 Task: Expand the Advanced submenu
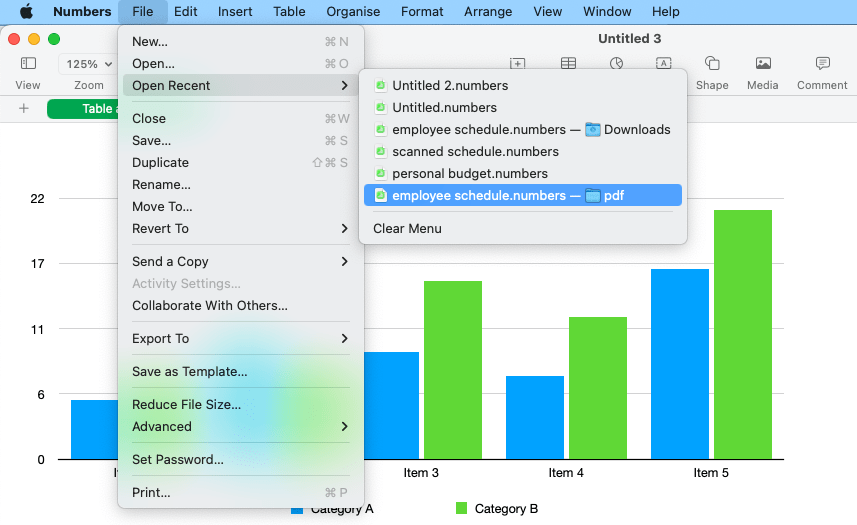click(240, 427)
